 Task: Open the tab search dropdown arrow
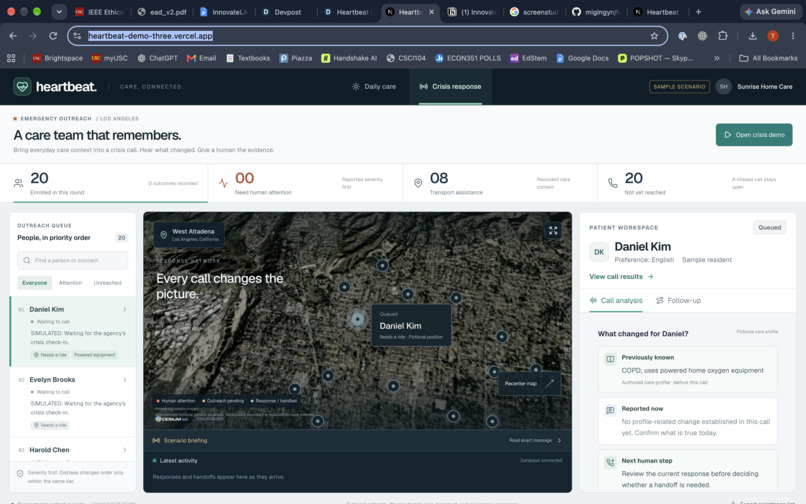pyautogui.click(x=59, y=11)
